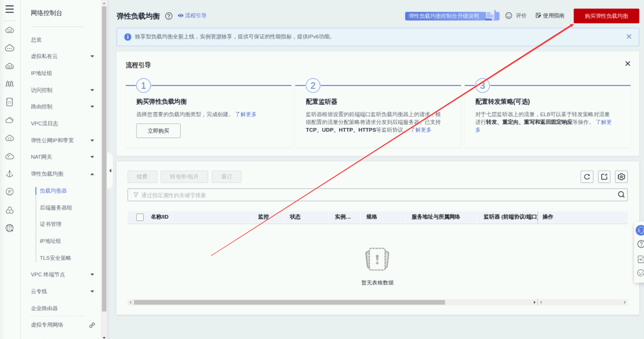Click 了解更多 under 配置转发策略 step
This screenshot has width=644, height=339.
point(604,122)
